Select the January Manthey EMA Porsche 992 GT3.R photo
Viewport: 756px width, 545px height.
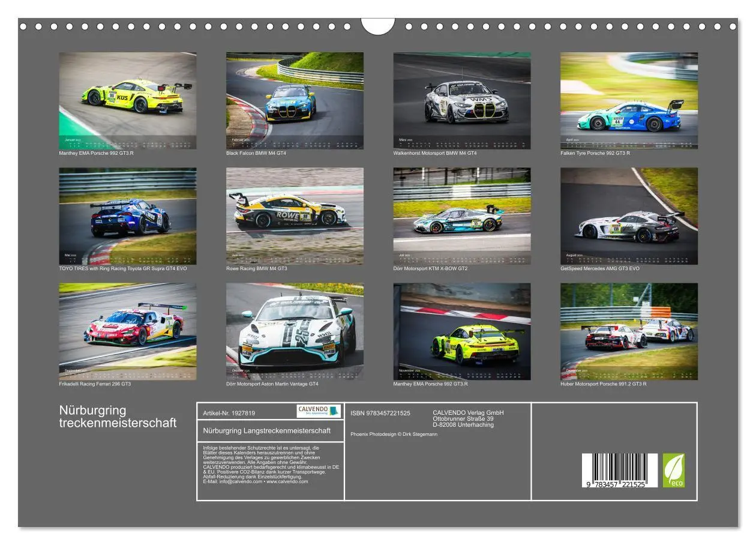tap(127, 100)
